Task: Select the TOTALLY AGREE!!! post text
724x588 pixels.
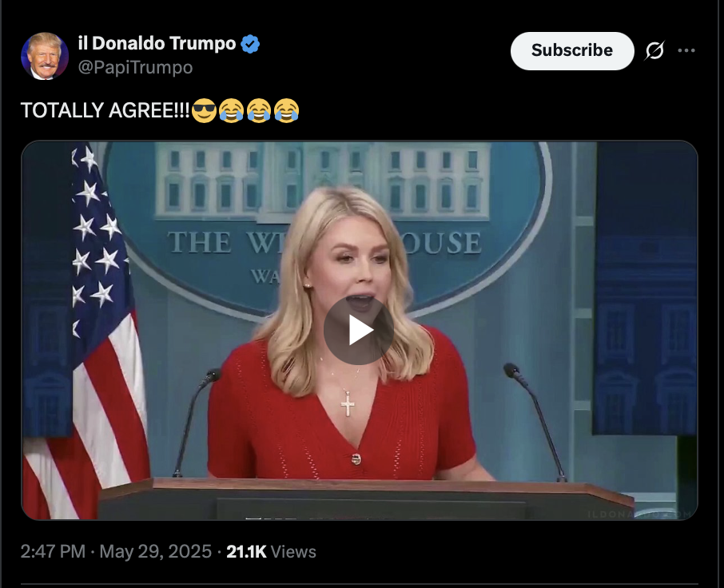Action: tap(105, 111)
